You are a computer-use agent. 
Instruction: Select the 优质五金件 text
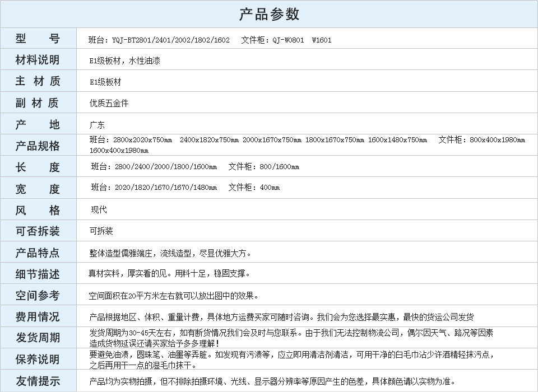[109, 104]
